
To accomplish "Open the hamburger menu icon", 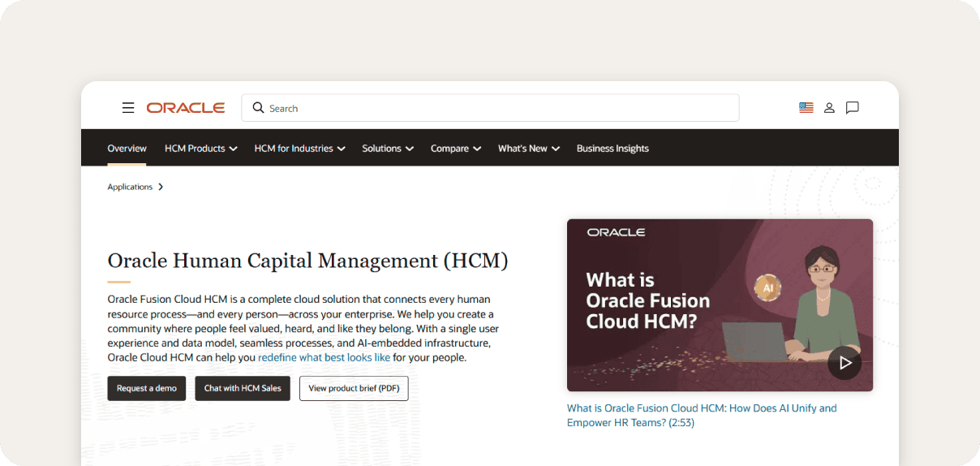I will 128,108.
